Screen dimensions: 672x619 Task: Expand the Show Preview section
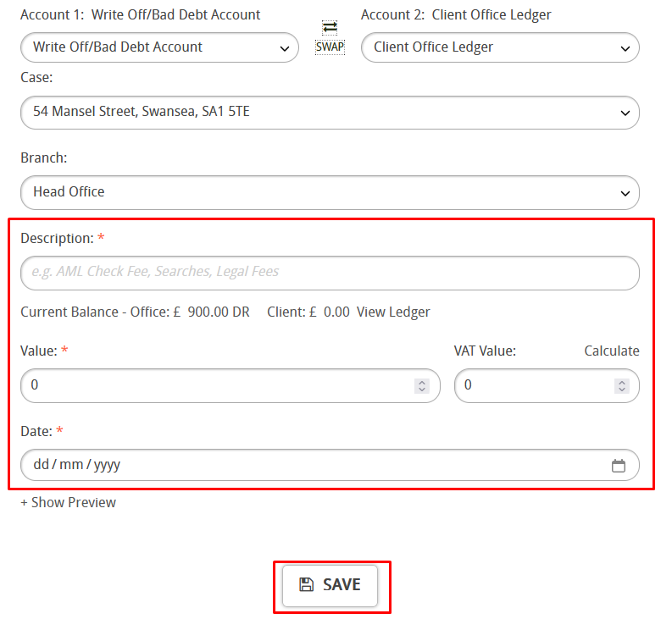click(68, 502)
